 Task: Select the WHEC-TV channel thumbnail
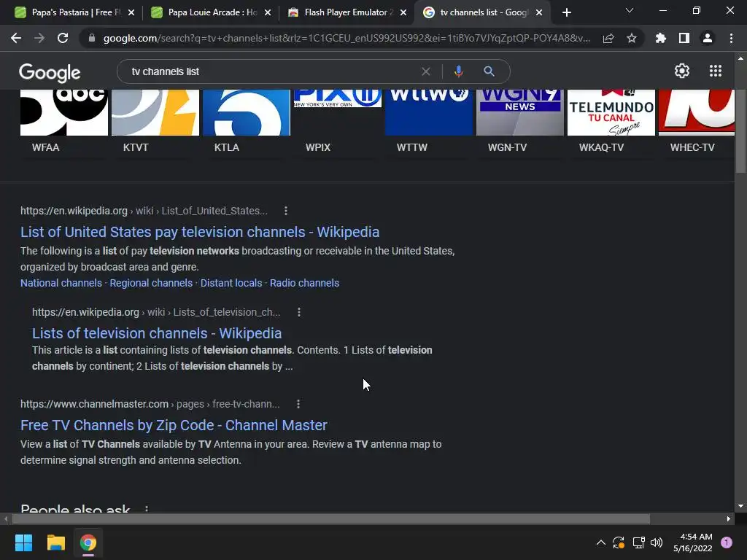(x=697, y=113)
